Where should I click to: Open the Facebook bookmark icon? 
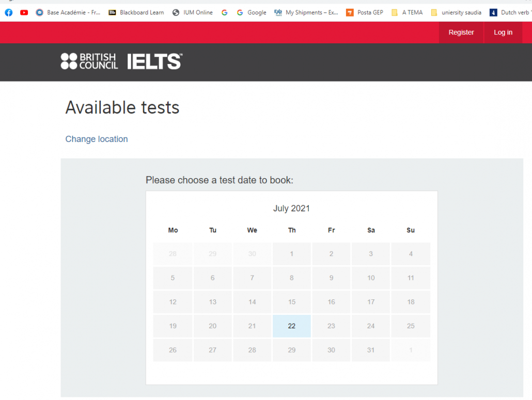tap(9, 12)
